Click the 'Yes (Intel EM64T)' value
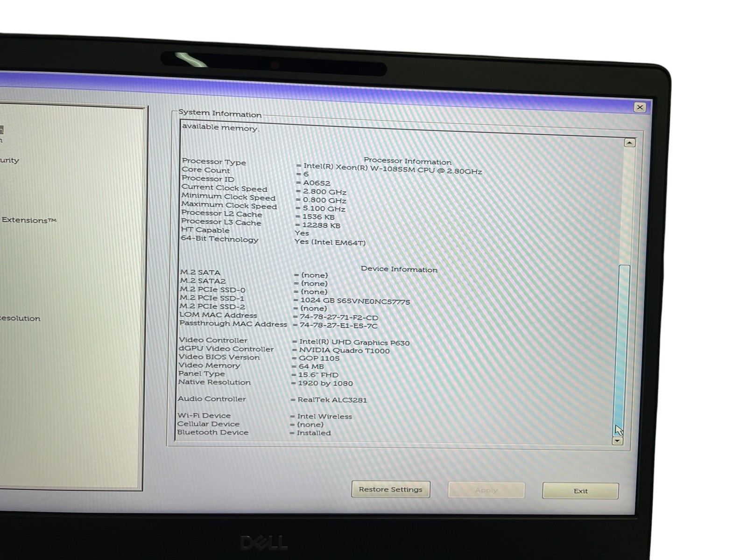The width and height of the screenshot is (747, 560). (x=330, y=242)
